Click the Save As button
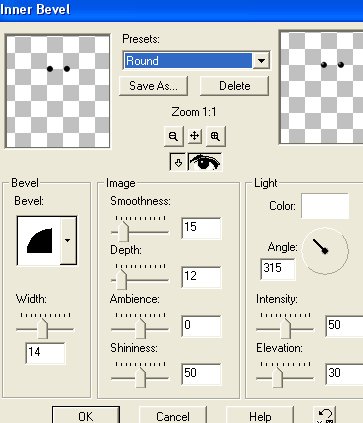The image size is (363, 423). [153, 86]
